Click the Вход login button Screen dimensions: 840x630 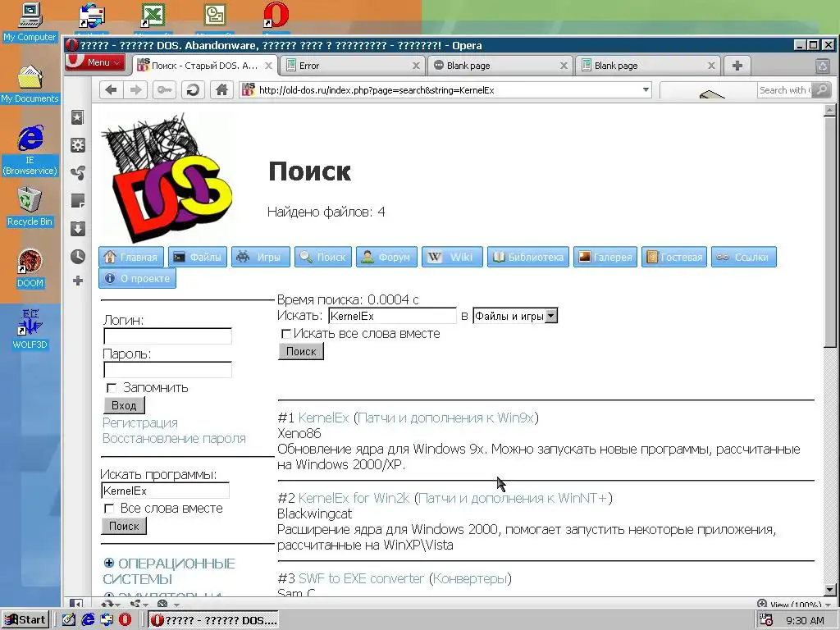click(124, 405)
